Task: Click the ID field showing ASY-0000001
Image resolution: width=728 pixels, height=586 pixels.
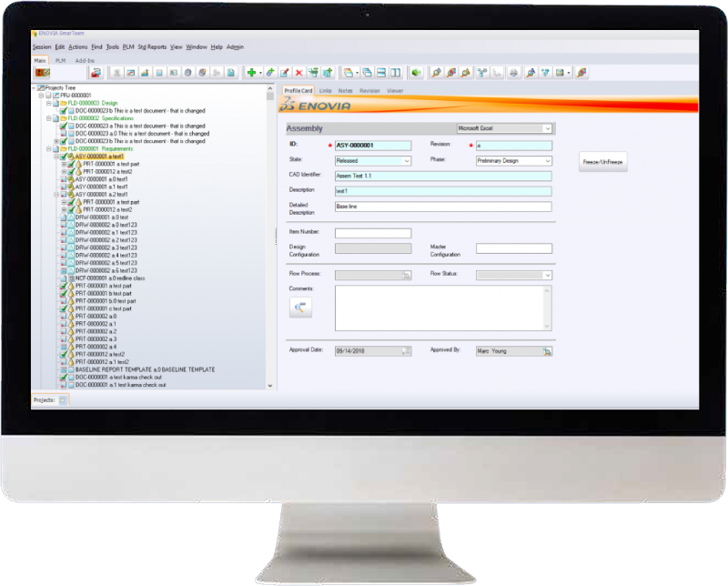Action: tap(373, 146)
